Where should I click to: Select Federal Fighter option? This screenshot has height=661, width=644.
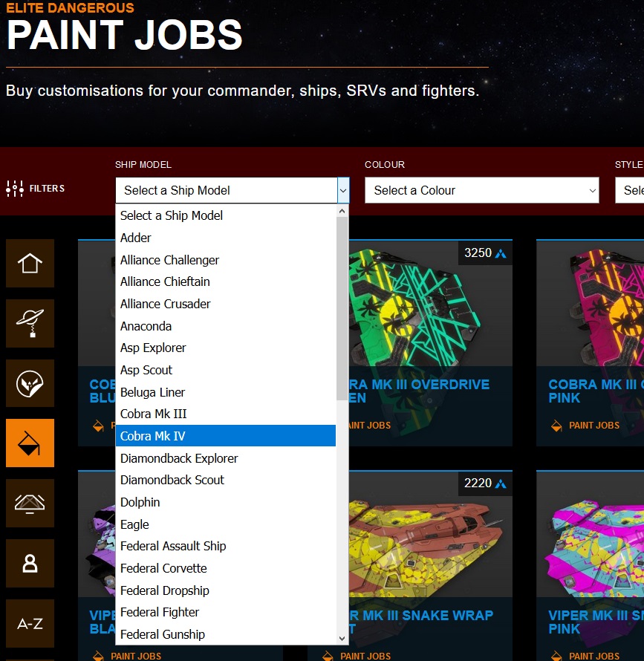click(x=226, y=612)
